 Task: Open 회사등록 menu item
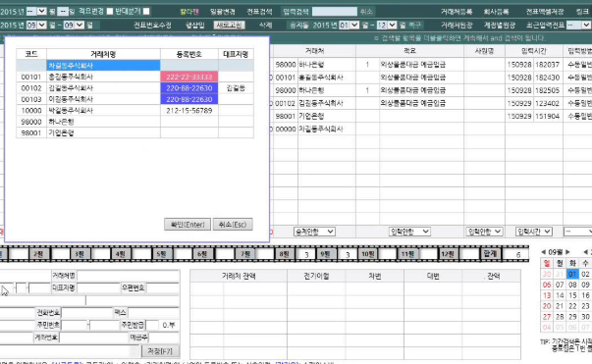[496, 12]
